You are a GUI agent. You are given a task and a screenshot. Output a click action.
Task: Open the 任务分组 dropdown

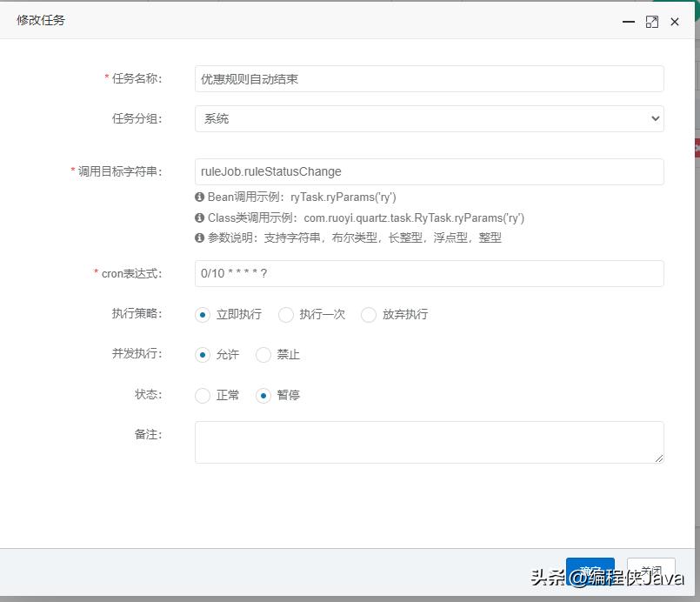pos(657,118)
